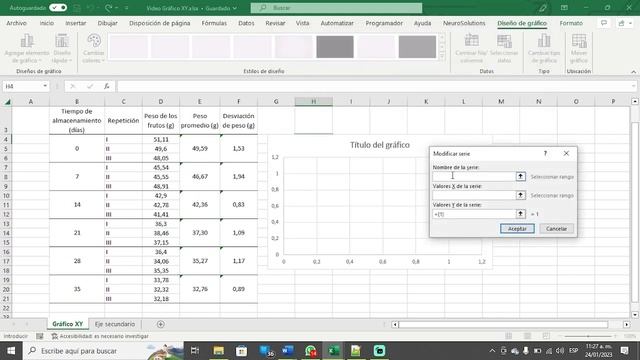Switch to Eje secundario sheet tab
Viewport: 640px width, 360px height.
click(115, 324)
